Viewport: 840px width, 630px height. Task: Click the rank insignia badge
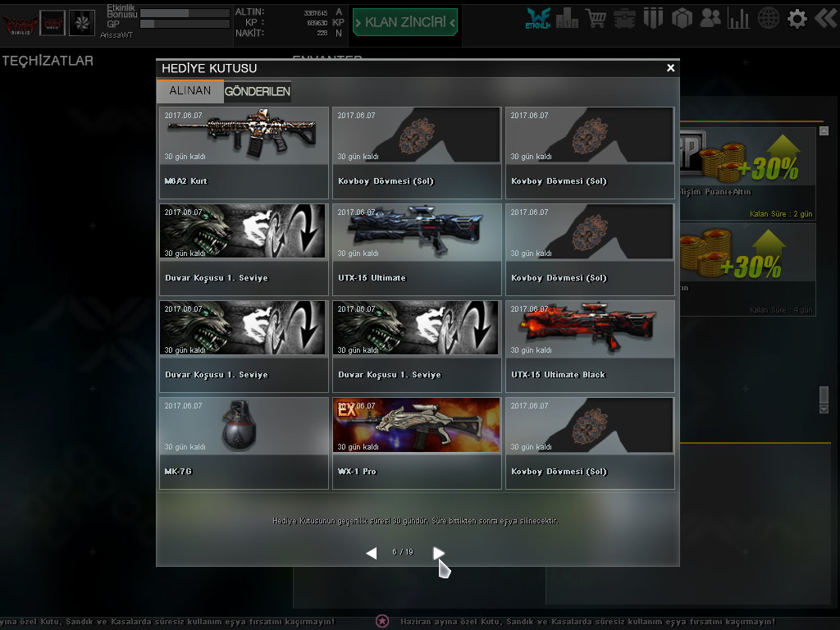point(82,23)
